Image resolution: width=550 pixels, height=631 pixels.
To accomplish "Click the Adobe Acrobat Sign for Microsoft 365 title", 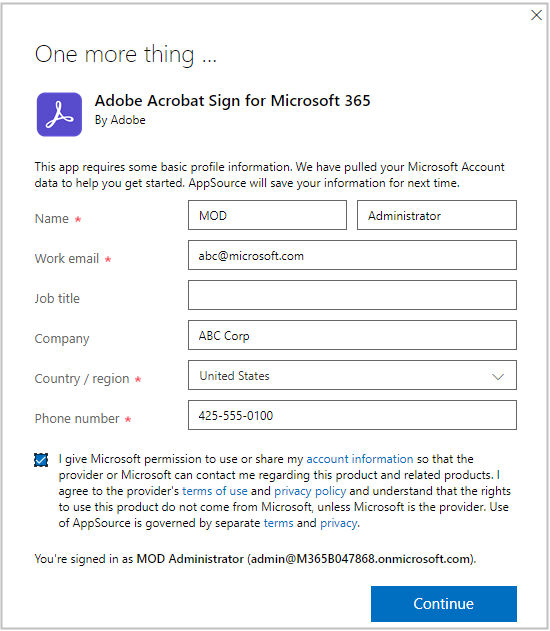I will tap(233, 101).
